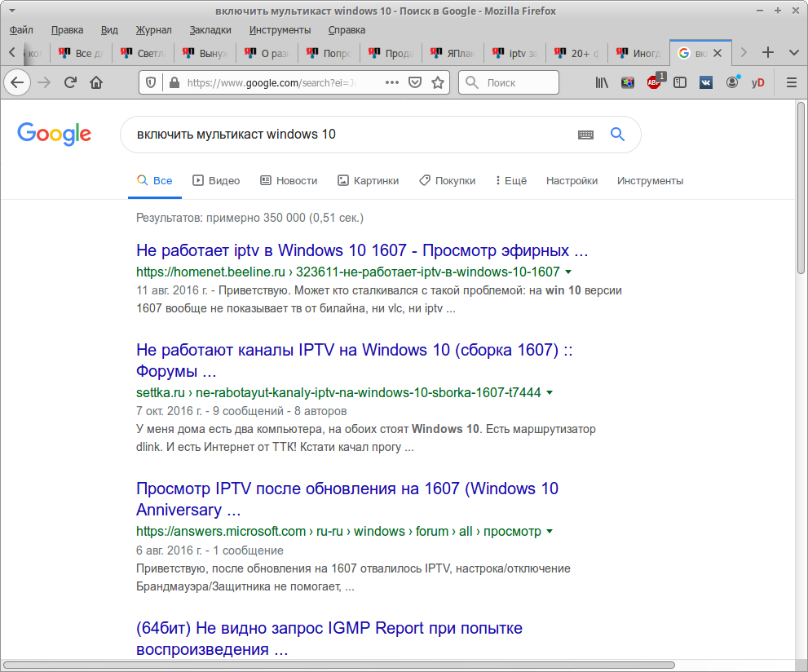The width and height of the screenshot is (808, 672).
Task: Click the colorful extension icon beside Library
Action: [628, 82]
